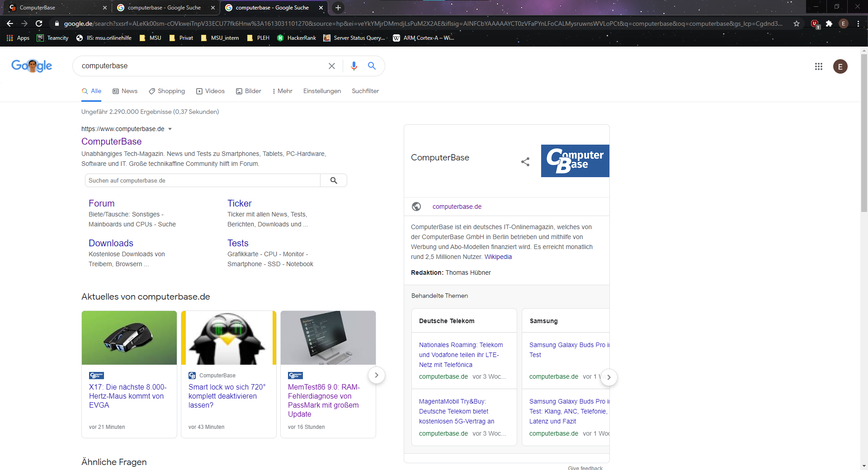Switch to the ComputerBase tab

point(57,8)
